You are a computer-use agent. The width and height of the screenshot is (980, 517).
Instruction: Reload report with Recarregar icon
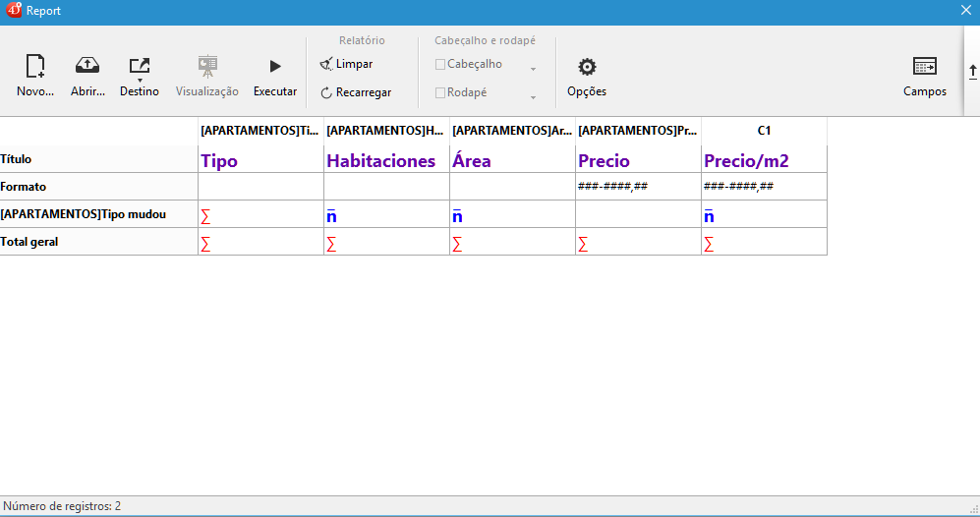coord(326,92)
